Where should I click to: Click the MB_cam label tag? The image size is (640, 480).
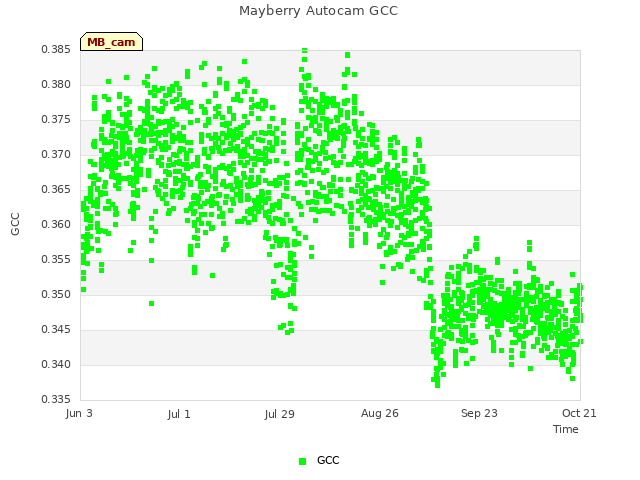(111, 42)
